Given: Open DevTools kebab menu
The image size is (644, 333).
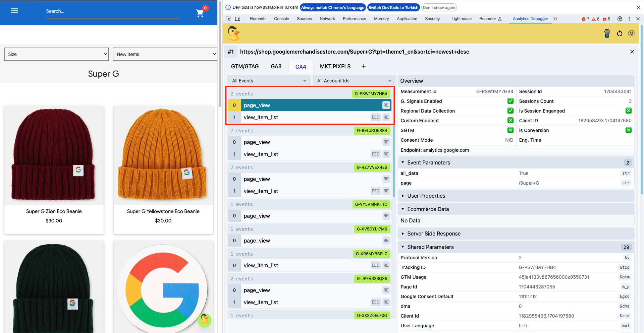Looking at the screenshot, I should [629, 19].
